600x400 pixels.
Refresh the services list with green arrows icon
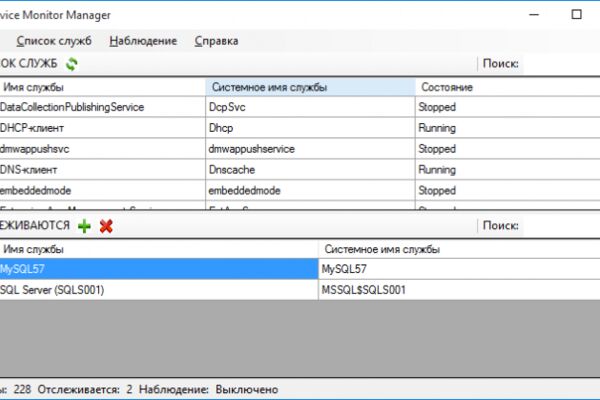click(x=72, y=64)
